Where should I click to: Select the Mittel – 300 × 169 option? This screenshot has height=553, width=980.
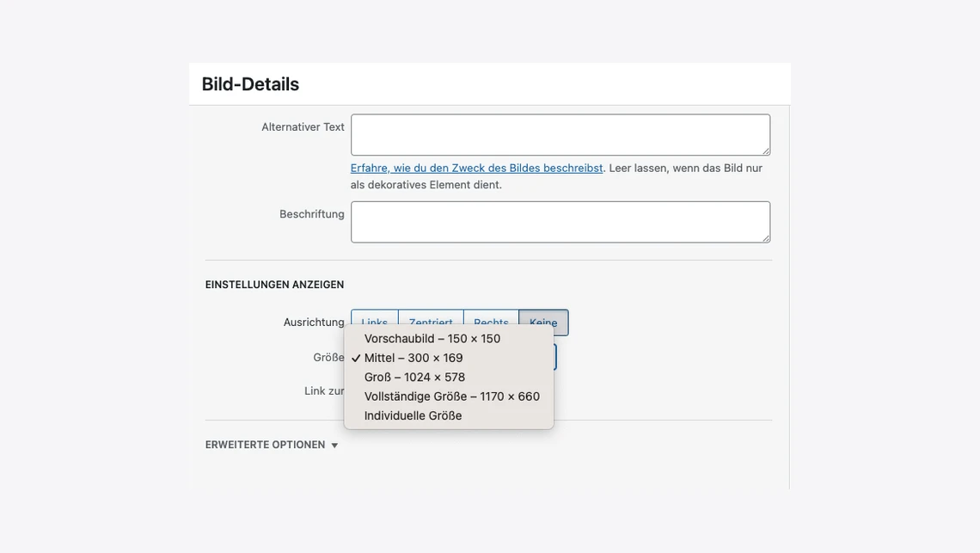pyautogui.click(x=413, y=358)
